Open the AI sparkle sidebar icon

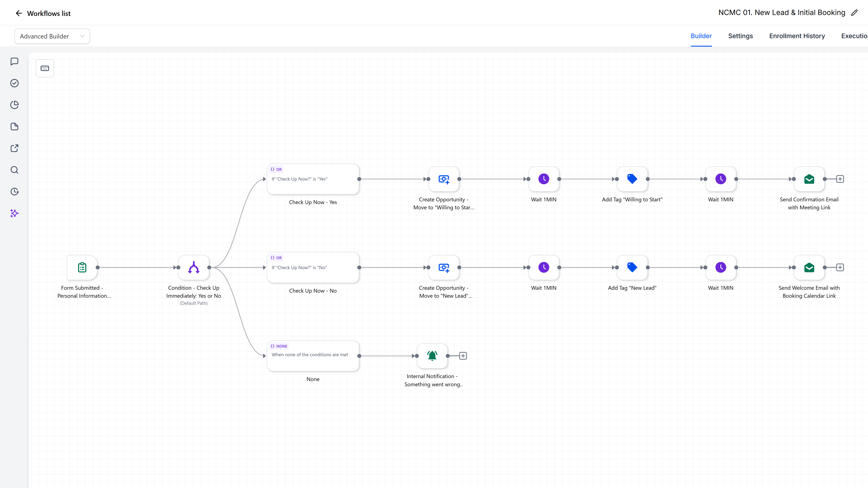coord(14,213)
